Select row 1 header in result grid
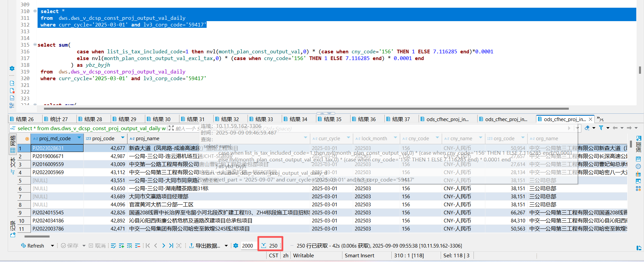Image resolution: width=644 pixels, height=262 pixels. point(24,148)
